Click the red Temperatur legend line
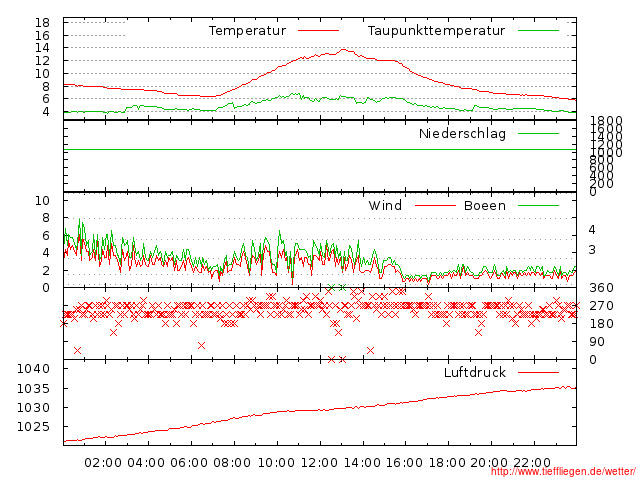The height and width of the screenshot is (480, 640). [318, 31]
